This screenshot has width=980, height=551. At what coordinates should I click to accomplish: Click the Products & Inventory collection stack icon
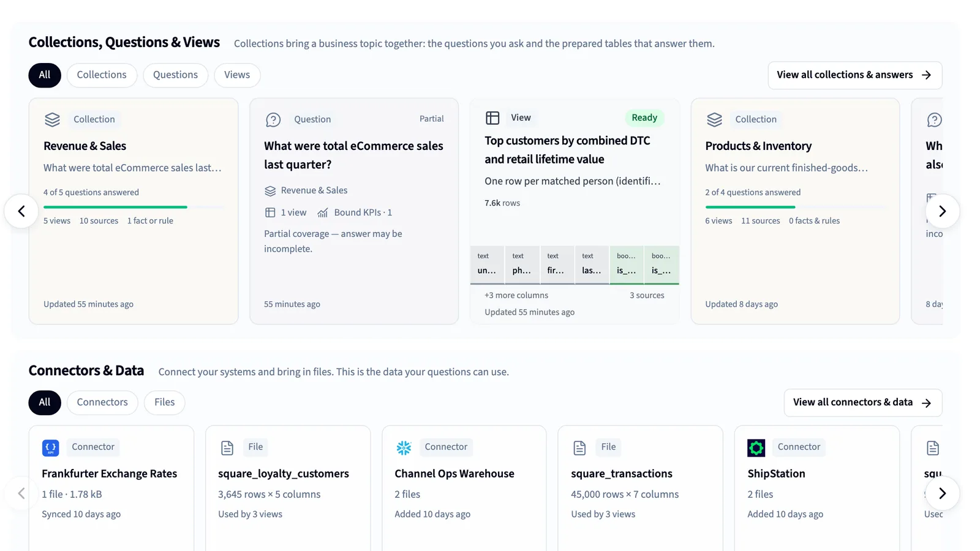714,119
